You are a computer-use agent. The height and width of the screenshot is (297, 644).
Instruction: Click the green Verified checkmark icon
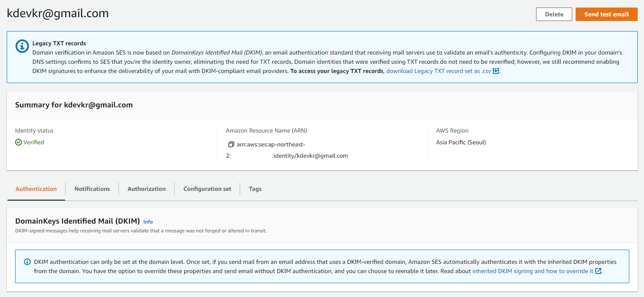click(x=18, y=143)
